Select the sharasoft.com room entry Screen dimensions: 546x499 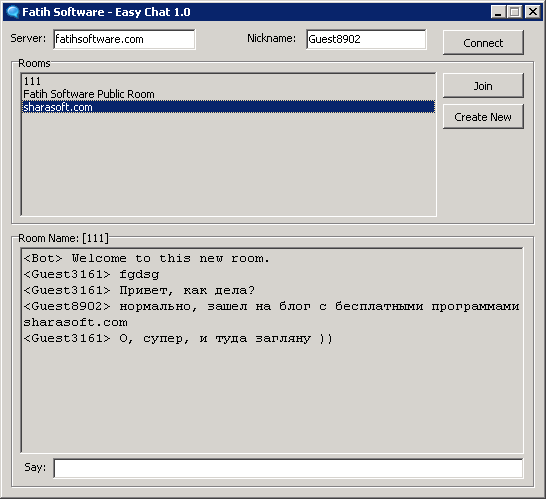coord(228,107)
